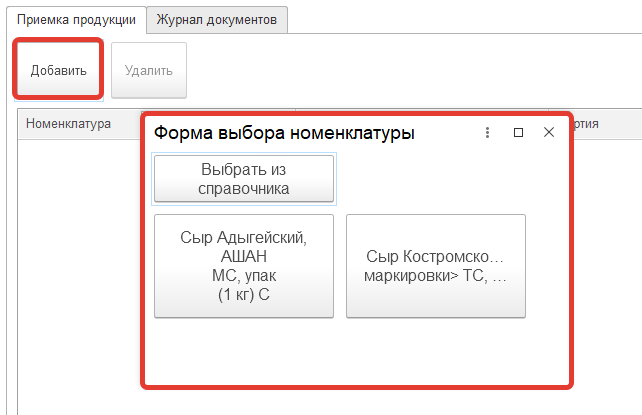The image size is (642, 415).
Task: Click blank dialog space right of Сыр Костромской tile
Action: (547, 266)
